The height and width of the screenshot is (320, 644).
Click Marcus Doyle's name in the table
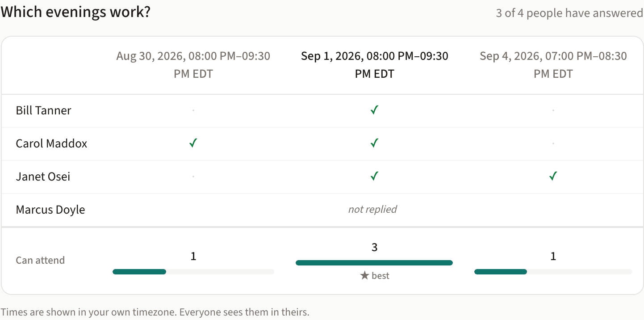pyautogui.click(x=50, y=210)
